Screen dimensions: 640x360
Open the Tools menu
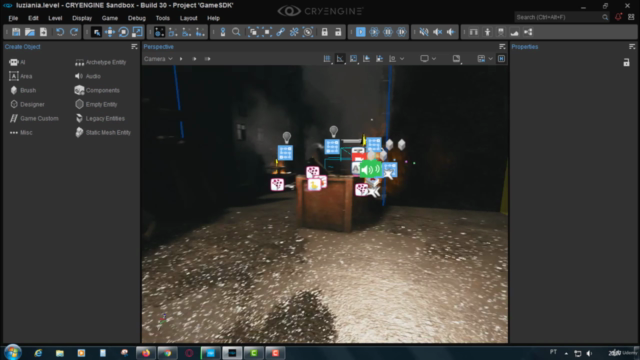tap(162, 18)
